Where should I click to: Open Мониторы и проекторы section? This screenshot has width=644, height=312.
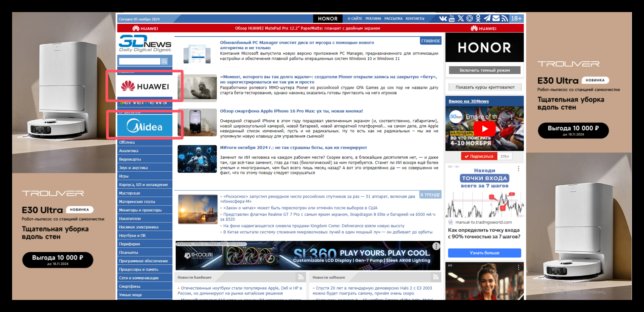coord(145,210)
